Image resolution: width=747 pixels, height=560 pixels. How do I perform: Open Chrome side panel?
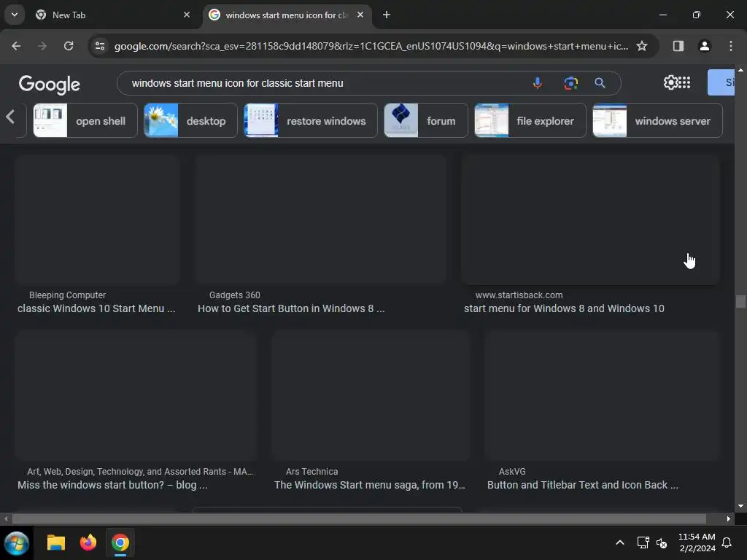pyautogui.click(x=678, y=46)
